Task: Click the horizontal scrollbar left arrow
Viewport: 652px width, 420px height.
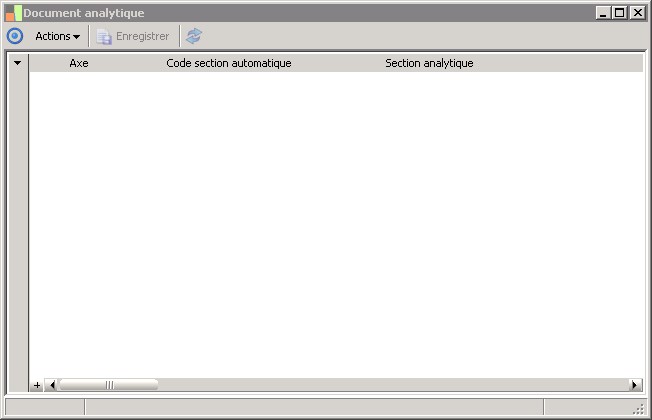Action: [x=51, y=385]
